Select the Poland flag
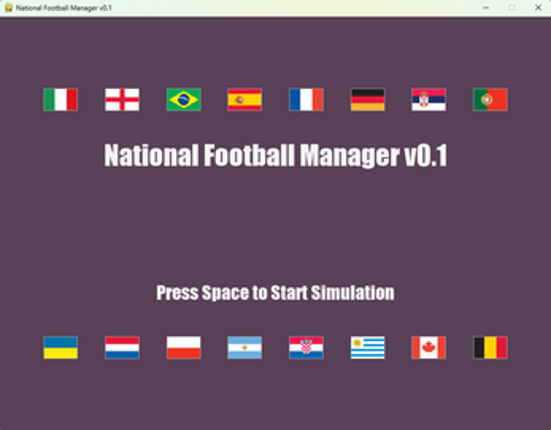This screenshot has width=551, height=430. click(x=184, y=347)
